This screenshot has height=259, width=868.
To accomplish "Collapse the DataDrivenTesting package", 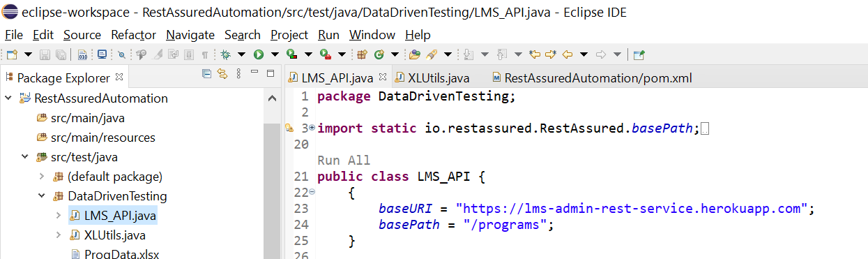I will [x=41, y=196].
